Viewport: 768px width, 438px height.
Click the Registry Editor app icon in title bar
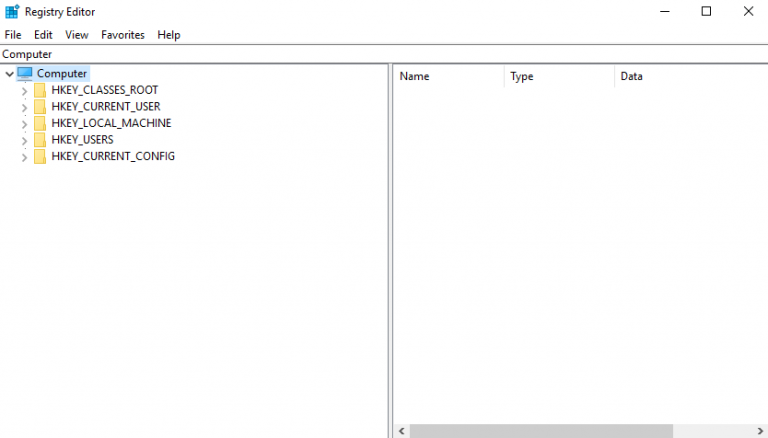[12, 11]
